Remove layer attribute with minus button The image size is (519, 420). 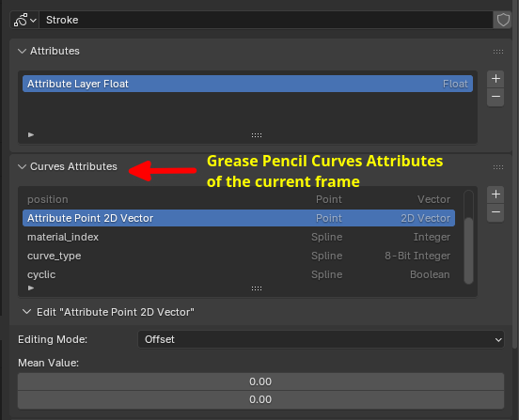pyautogui.click(x=495, y=97)
